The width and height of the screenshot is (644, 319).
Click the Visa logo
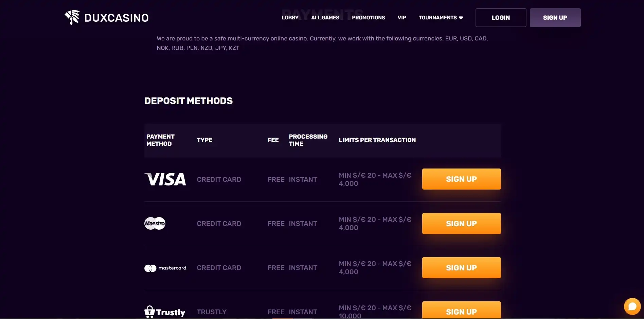[x=165, y=179]
